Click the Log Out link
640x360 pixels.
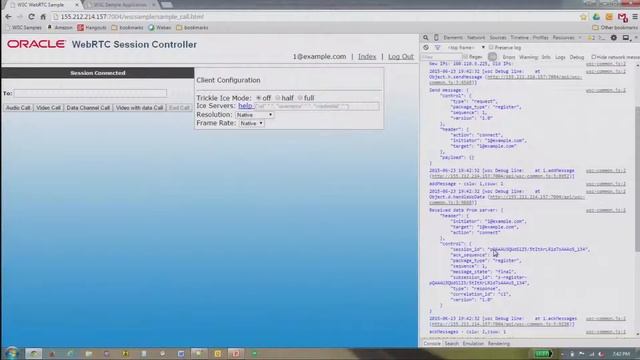coord(401,57)
